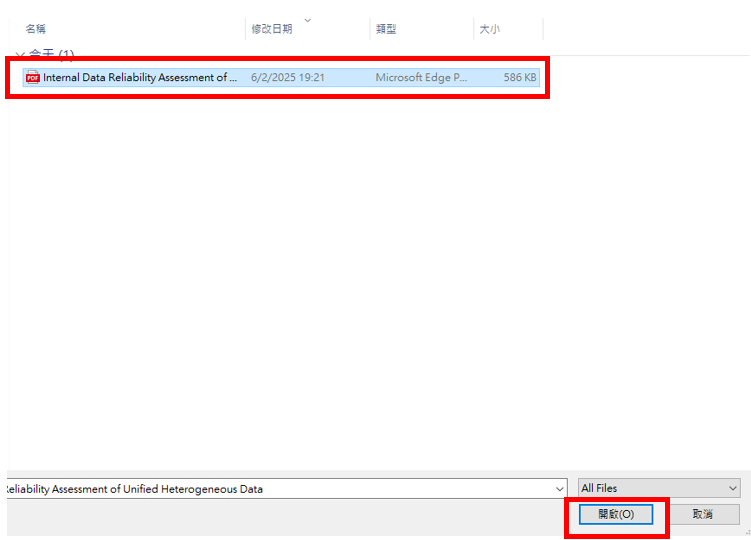The width and height of the screenshot is (751, 540).
Task: Click the sort arrow above 修改日期 column
Action: [307, 20]
